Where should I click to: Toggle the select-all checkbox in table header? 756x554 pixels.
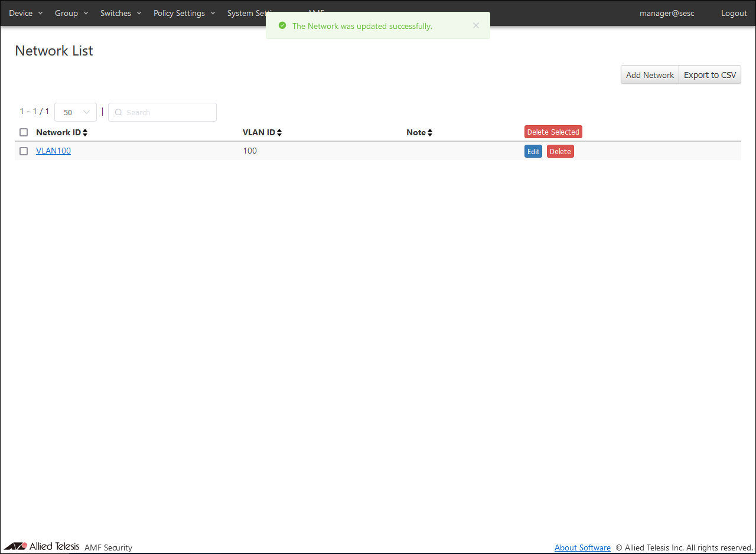pyautogui.click(x=24, y=132)
